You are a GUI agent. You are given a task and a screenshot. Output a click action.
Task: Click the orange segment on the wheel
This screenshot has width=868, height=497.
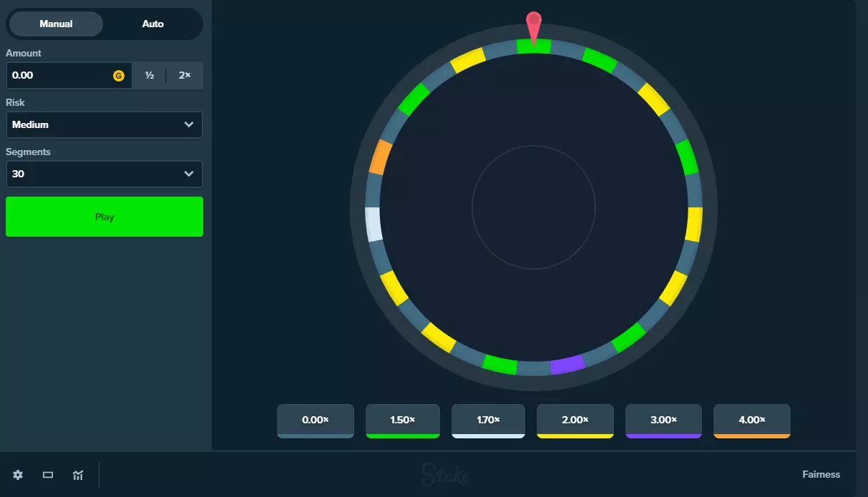381,157
